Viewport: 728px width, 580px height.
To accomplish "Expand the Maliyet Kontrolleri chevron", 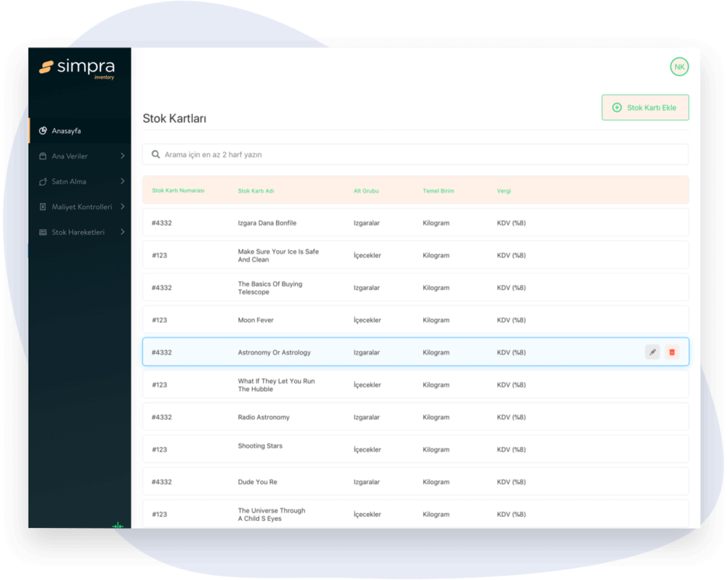I will [x=122, y=207].
